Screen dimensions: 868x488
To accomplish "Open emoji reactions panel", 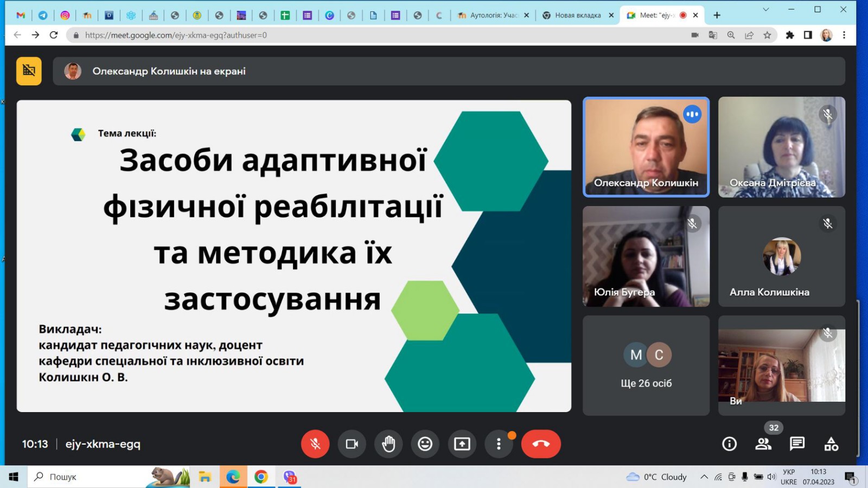I will coord(425,444).
